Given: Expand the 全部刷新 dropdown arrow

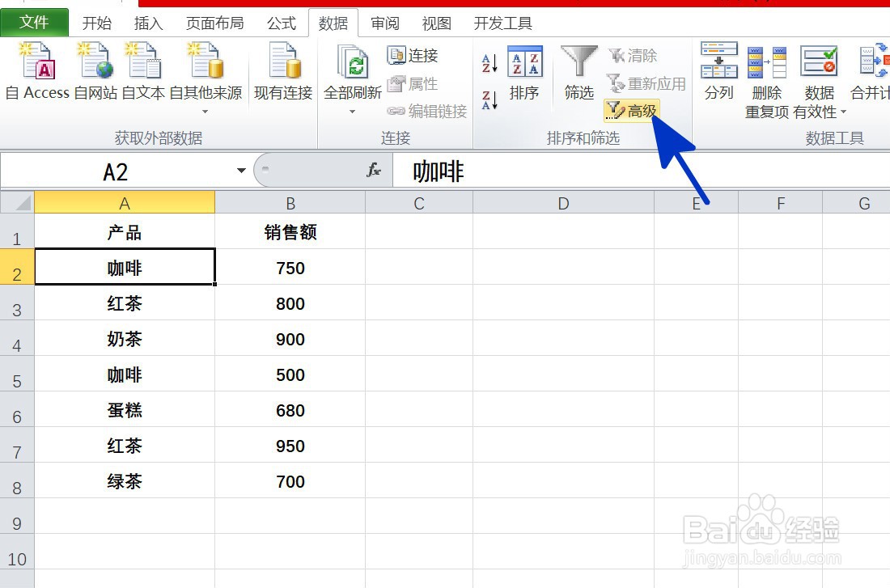Looking at the screenshot, I should tap(351, 111).
